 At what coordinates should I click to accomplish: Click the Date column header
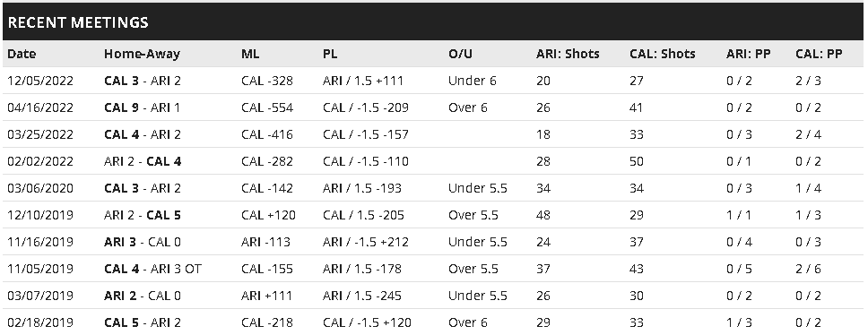[22, 54]
